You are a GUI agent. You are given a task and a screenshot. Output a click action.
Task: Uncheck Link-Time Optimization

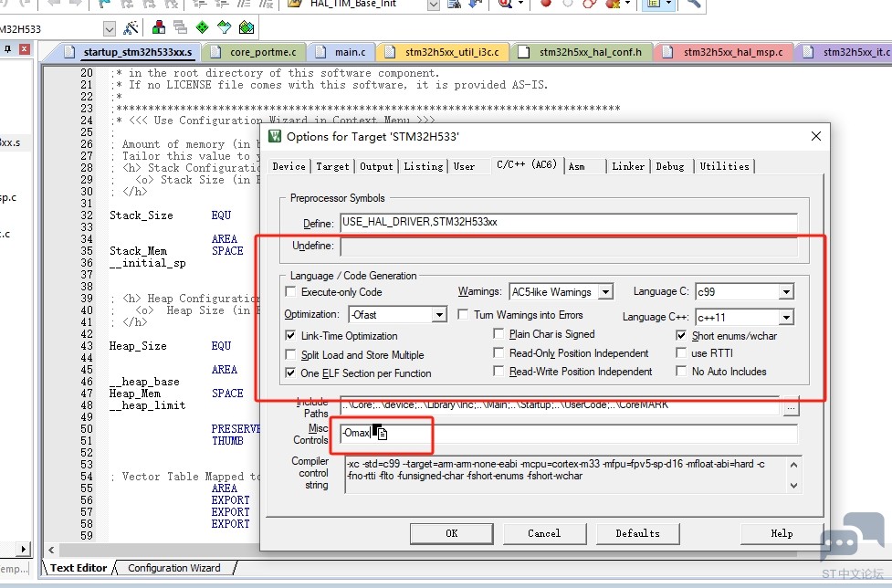(290, 335)
